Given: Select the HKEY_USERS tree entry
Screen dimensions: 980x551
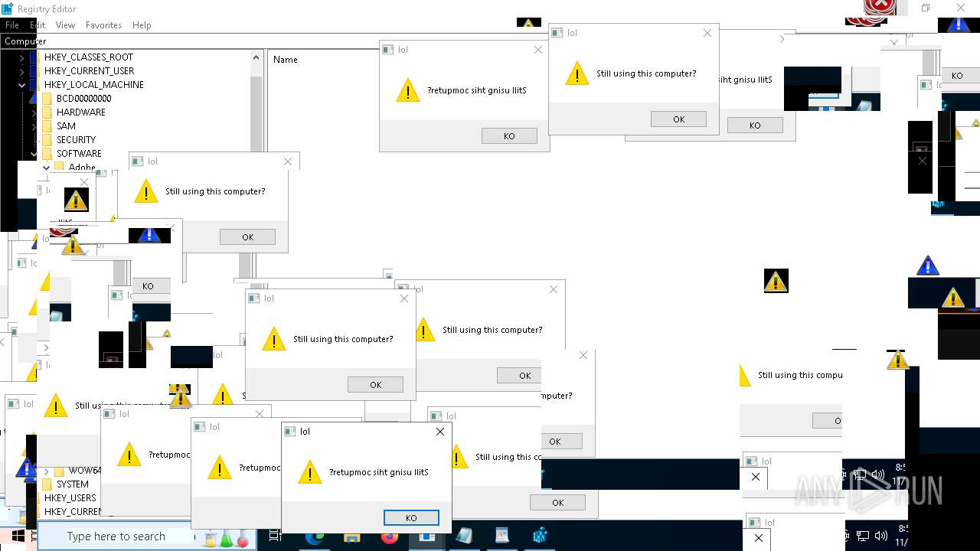Looking at the screenshot, I should (x=70, y=498).
